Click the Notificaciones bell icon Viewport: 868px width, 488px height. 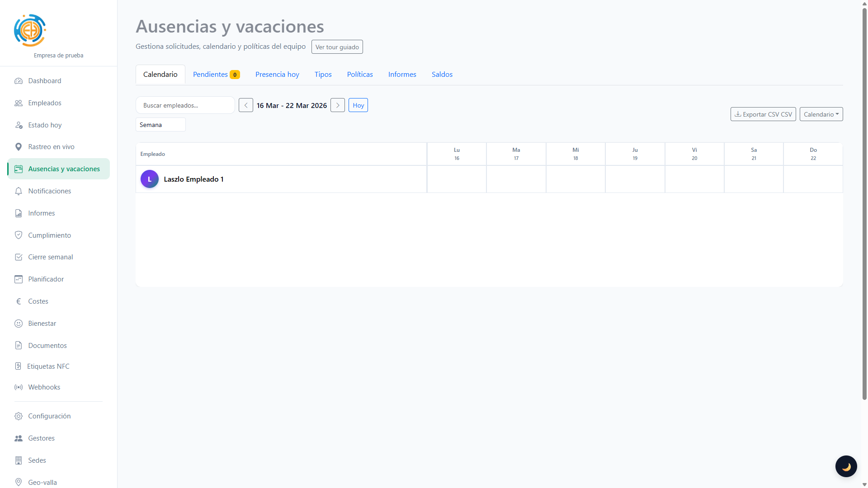point(19,191)
